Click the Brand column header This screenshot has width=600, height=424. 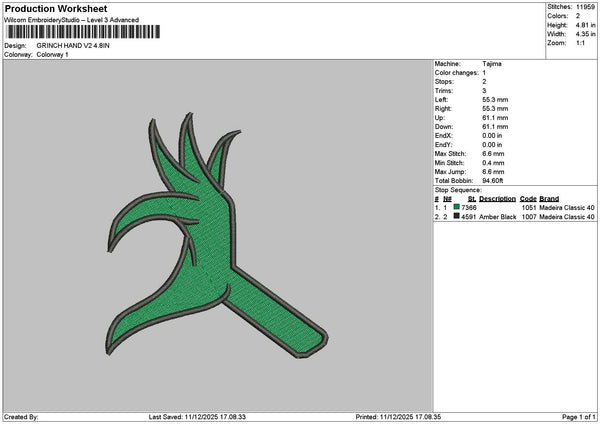click(550, 198)
